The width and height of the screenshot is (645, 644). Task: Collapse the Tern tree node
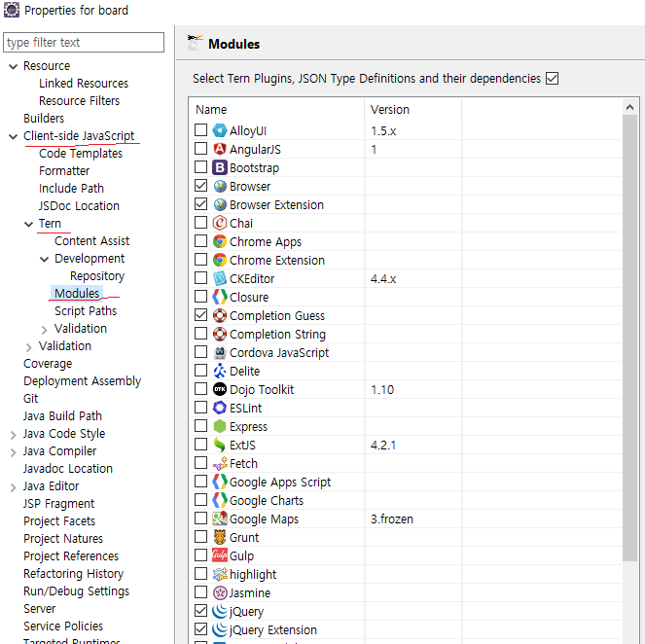[x=29, y=224]
